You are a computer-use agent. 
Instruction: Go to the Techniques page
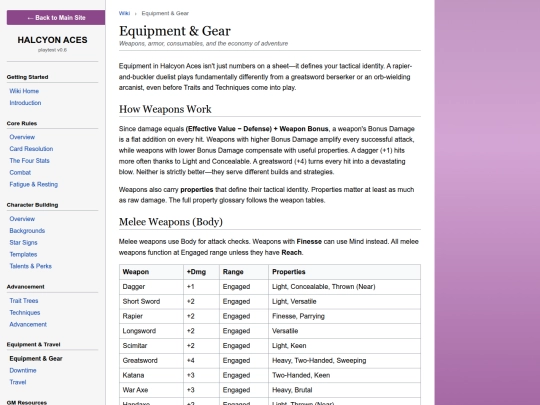tap(25, 312)
